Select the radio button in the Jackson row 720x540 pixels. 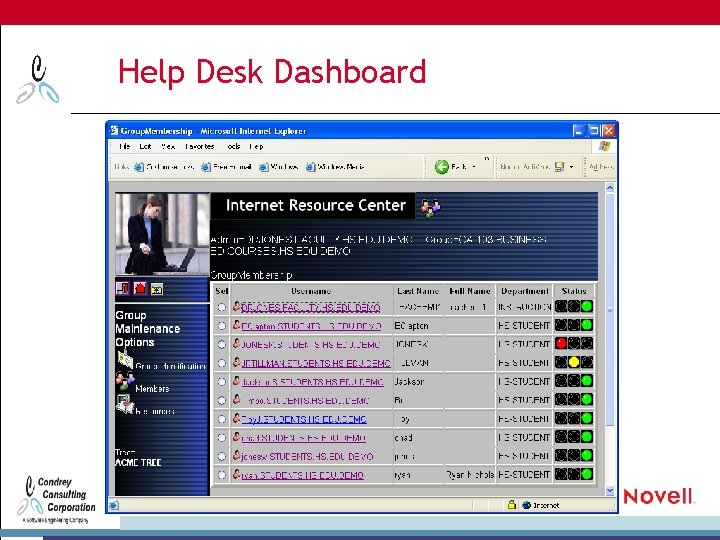[221, 382]
